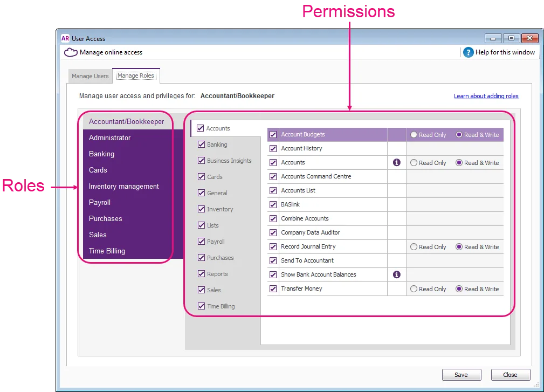
Task: Uncheck the Combine Accounts permission
Action: (273, 218)
